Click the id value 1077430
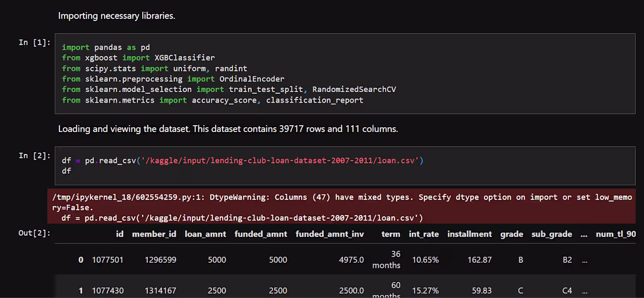Viewport: 644px width, 298px height. click(108, 291)
